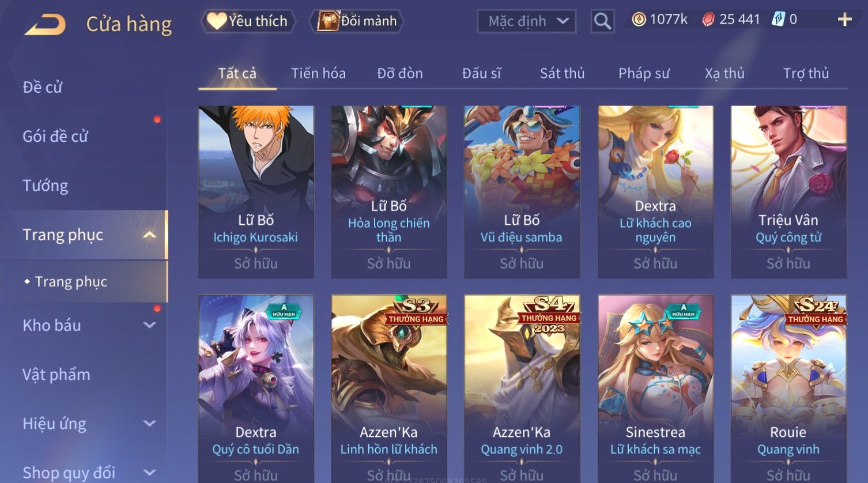Select the Tiến hóa filter tab
Screen dimensions: 868x483
click(x=318, y=73)
